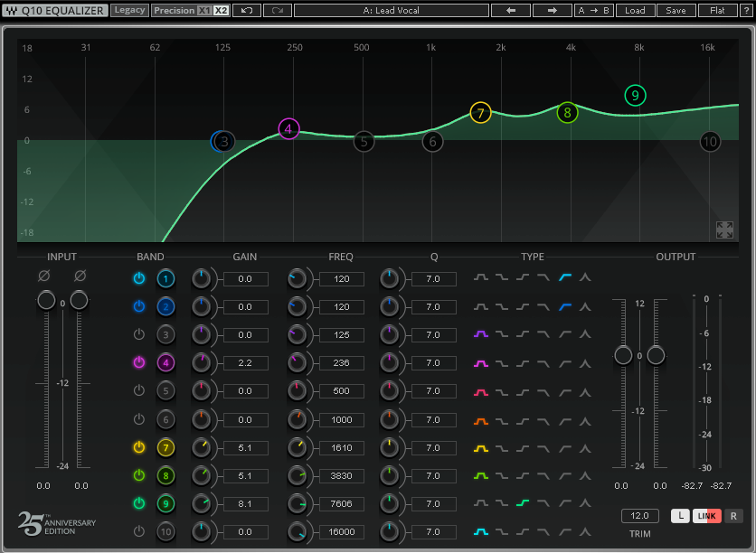Viewport: 756px width, 553px height.
Task: Click left input fader handle
Action: (x=46, y=300)
